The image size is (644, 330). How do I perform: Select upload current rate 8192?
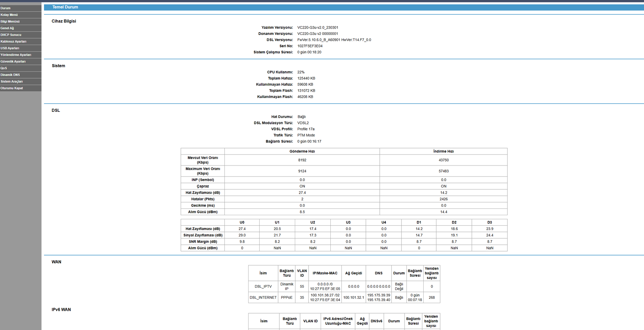(x=302, y=160)
